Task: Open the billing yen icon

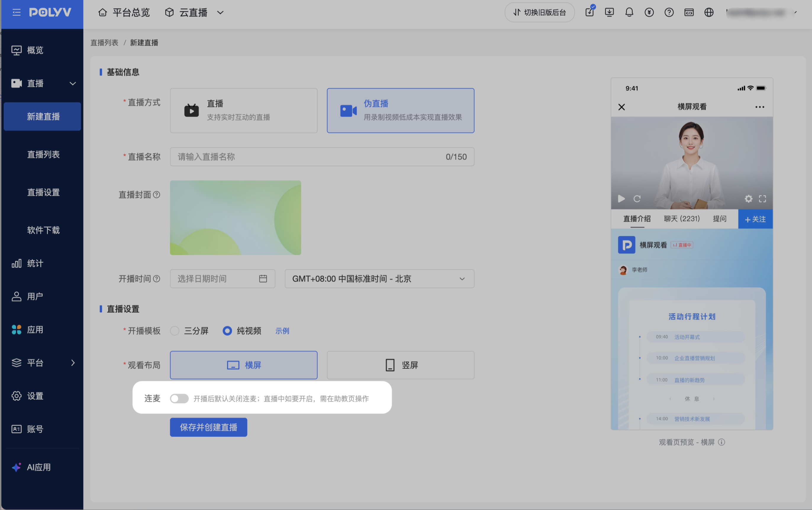Action: (649, 12)
